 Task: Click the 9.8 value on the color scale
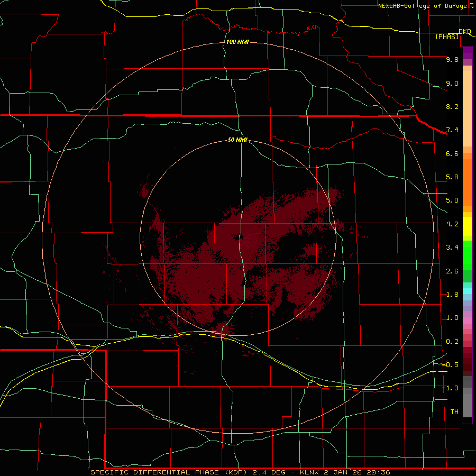[452, 59]
